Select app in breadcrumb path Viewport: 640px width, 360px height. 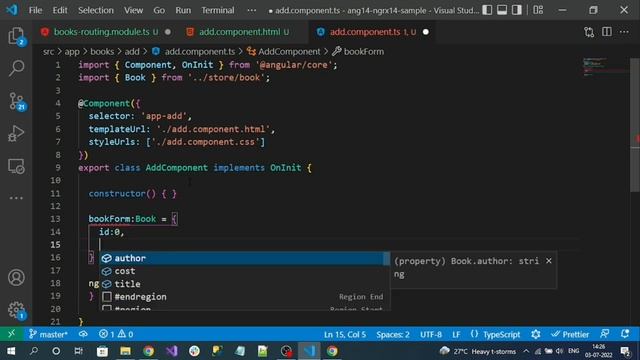(x=72, y=52)
